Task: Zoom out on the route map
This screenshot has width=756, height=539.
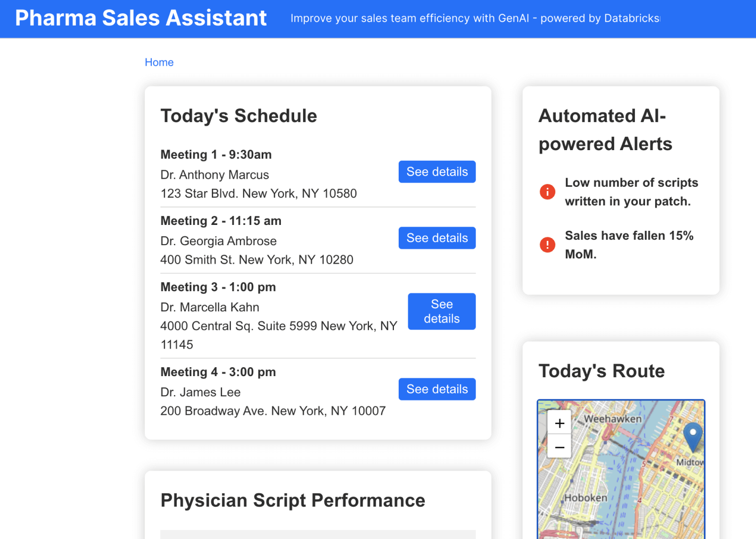Action: [560, 447]
